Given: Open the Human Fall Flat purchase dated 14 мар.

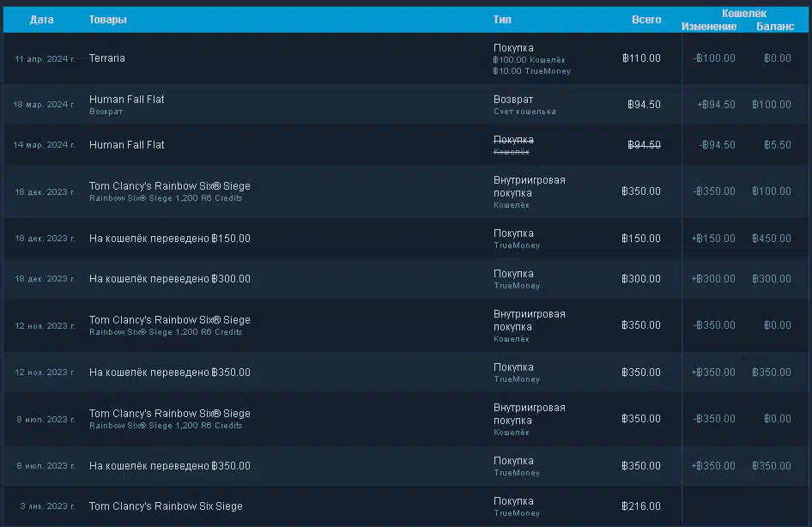Looking at the screenshot, I should click(126, 145).
